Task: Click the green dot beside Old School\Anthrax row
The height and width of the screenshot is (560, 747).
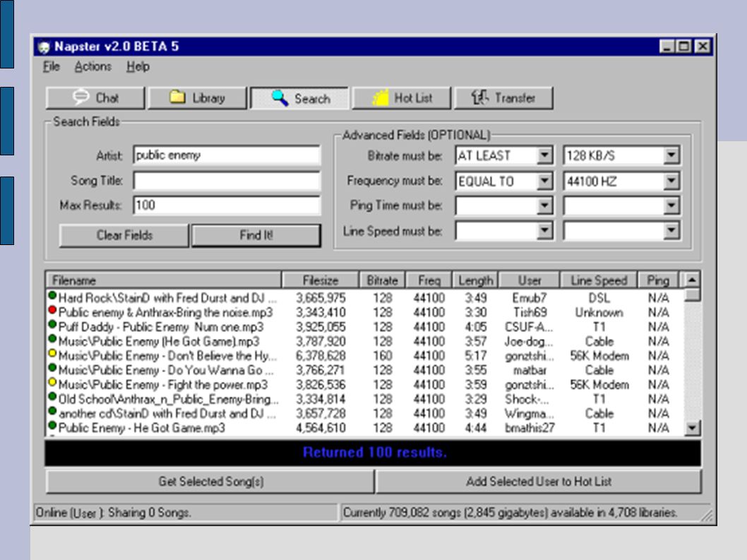Action: (52, 397)
